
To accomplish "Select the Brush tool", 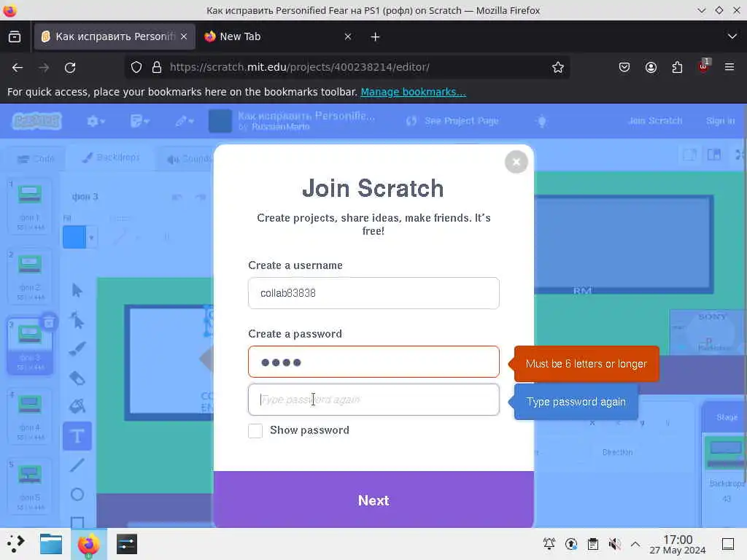I will (x=77, y=349).
